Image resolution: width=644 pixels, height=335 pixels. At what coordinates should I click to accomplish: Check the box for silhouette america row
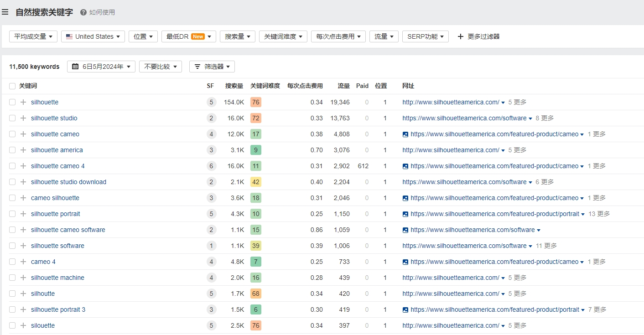(x=12, y=150)
